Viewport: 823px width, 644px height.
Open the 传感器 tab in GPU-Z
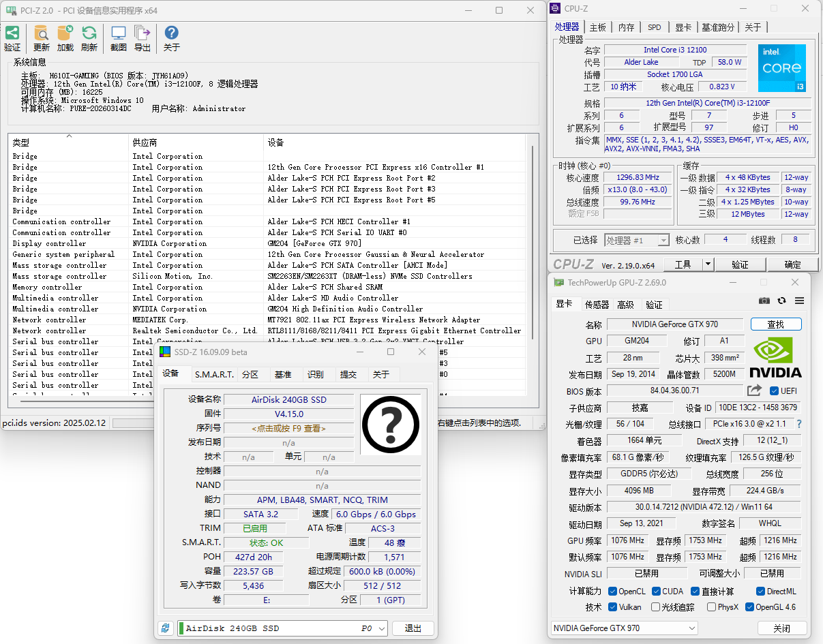pos(597,305)
